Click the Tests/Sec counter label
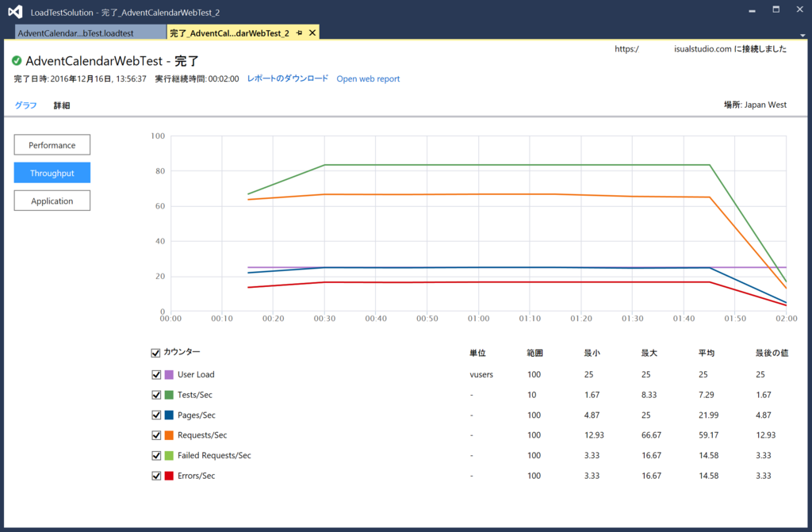The width and height of the screenshot is (812, 532). click(195, 395)
